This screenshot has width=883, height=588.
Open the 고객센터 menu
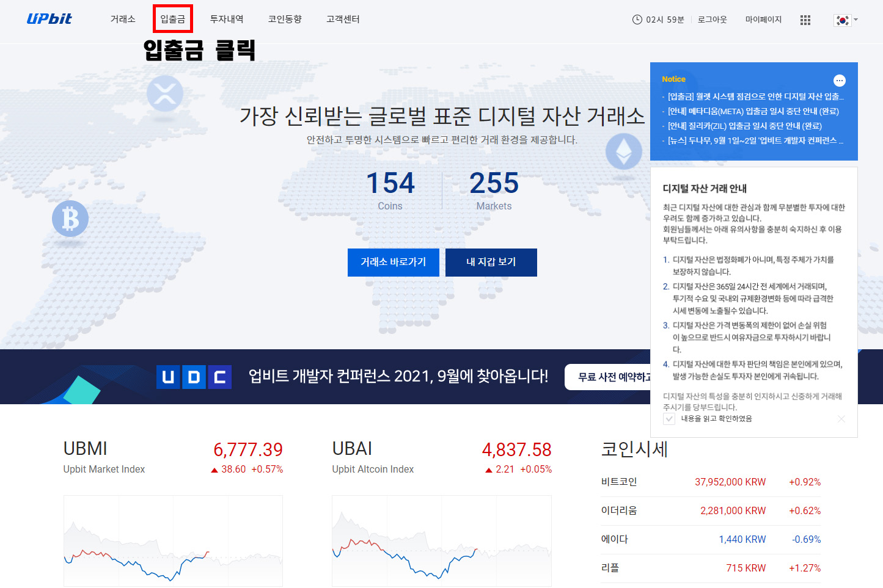[343, 19]
